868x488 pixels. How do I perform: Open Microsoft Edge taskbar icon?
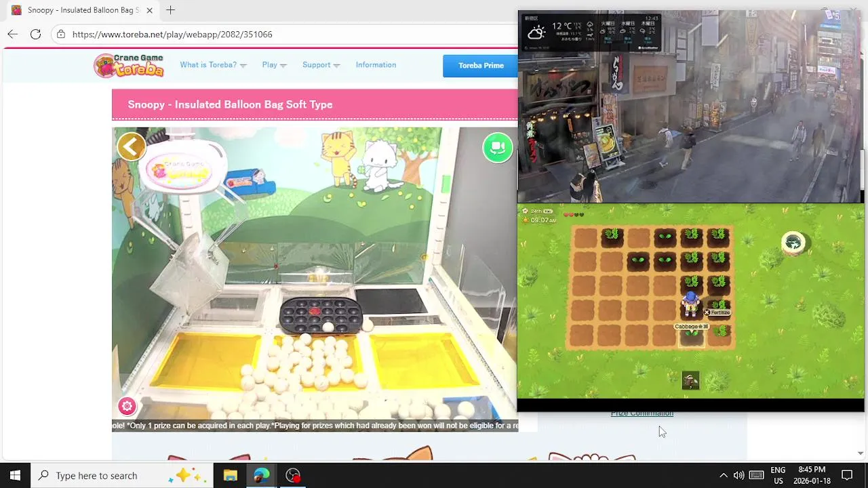pos(261,475)
